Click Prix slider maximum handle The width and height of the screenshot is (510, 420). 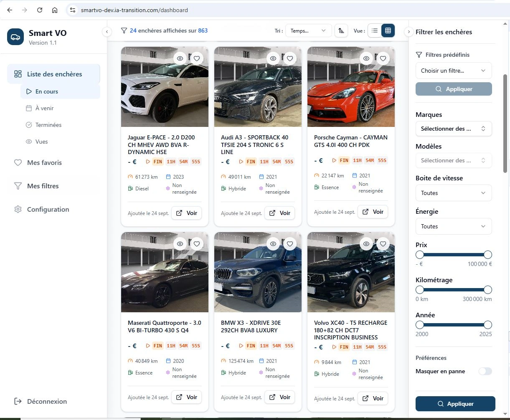[x=488, y=255]
